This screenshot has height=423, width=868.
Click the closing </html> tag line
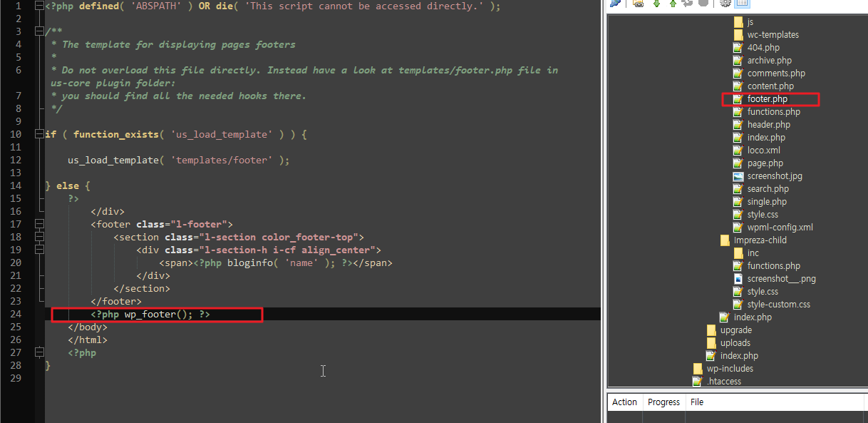click(x=88, y=340)
